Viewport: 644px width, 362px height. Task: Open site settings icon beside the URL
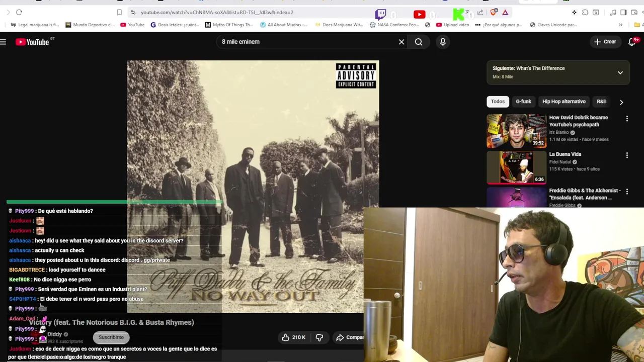click(x=133, y=12)
